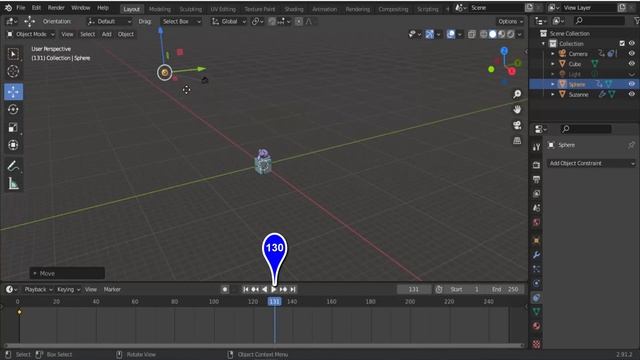Viewport: 640px width, 360px height.
Task: Hide the Sphere in outliner
Action: (x=631, y=84)
